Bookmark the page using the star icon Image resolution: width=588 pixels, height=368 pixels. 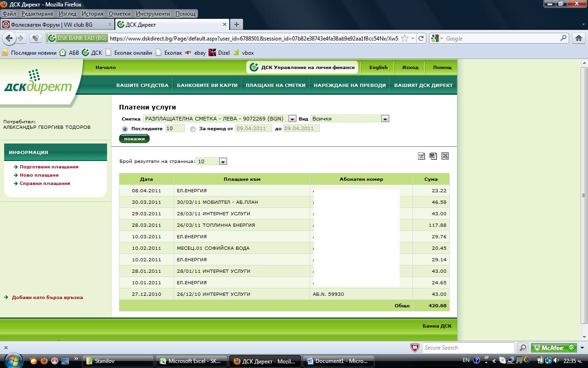point(404,39)
